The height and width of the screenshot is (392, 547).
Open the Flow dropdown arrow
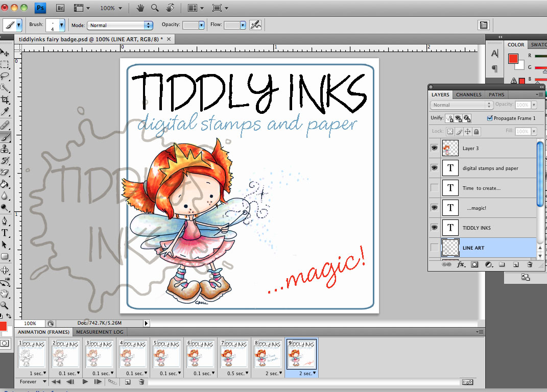tap(243, 25)
